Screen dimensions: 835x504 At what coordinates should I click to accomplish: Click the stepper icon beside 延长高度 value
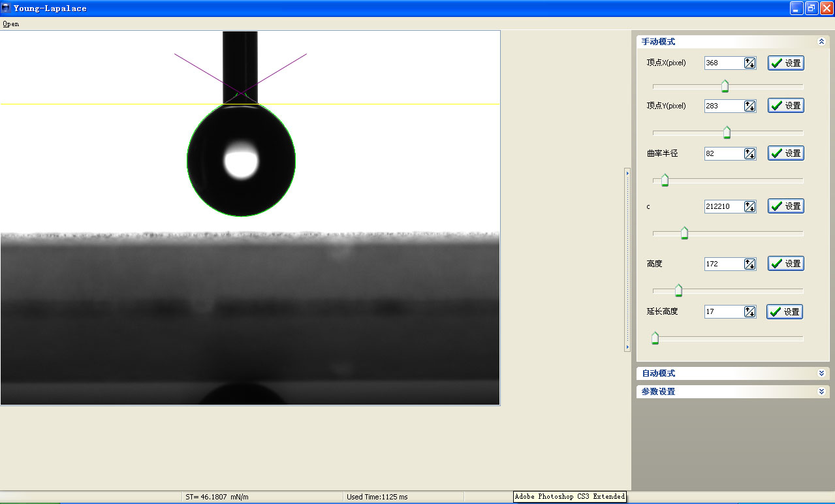[749, 312]
